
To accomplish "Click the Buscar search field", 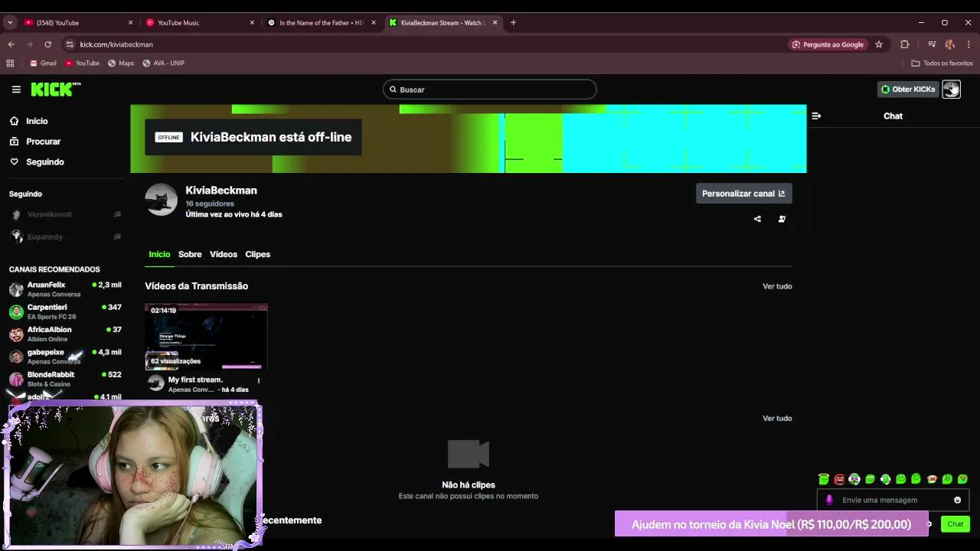I will point(490,90).
